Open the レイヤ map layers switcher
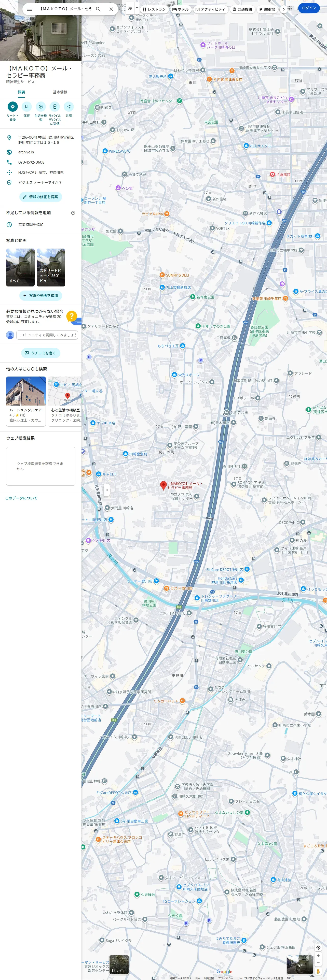Screen dimensions: 327x980 (x=119, y=964)
